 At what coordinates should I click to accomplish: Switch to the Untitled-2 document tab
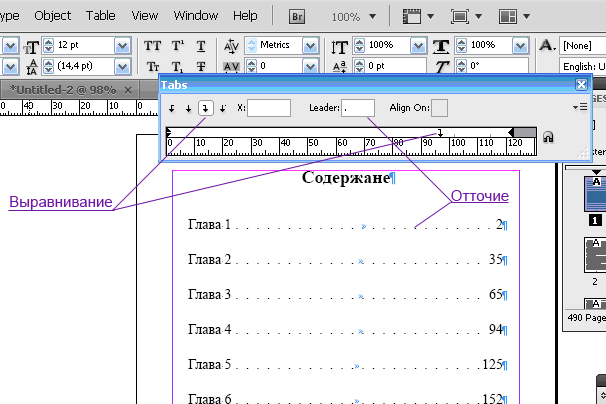pos(63,89)
